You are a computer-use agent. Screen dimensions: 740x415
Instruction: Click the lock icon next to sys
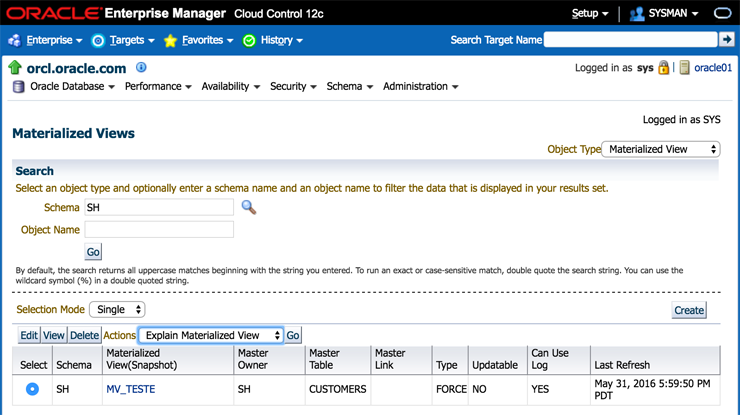tap(663, 68)
